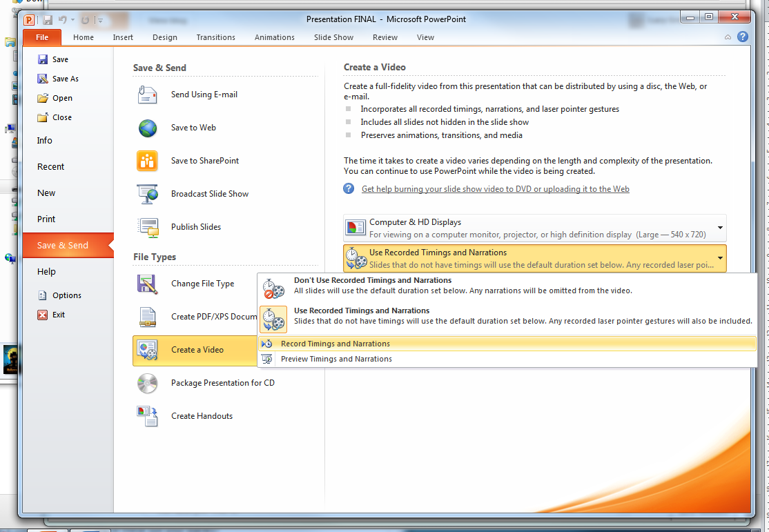Select Help in the backstage menu
The height and width of the screenshot is (532, 769).
68,272
